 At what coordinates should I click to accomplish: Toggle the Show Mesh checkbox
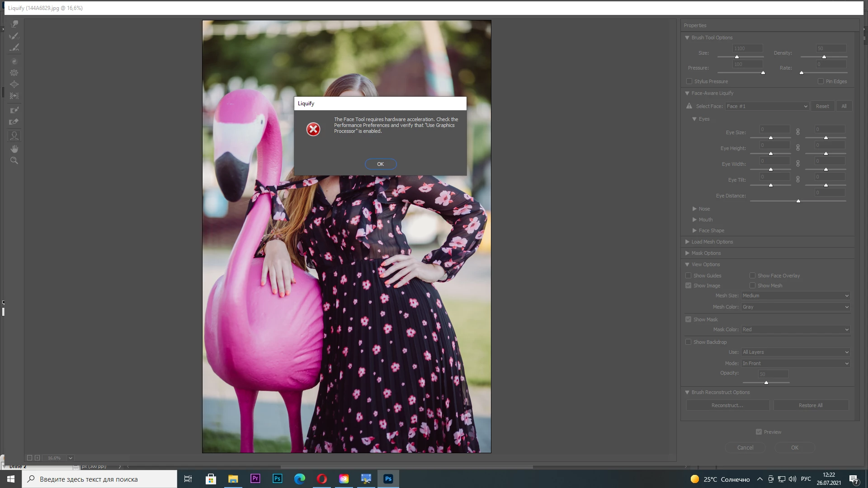coord(752,286)
